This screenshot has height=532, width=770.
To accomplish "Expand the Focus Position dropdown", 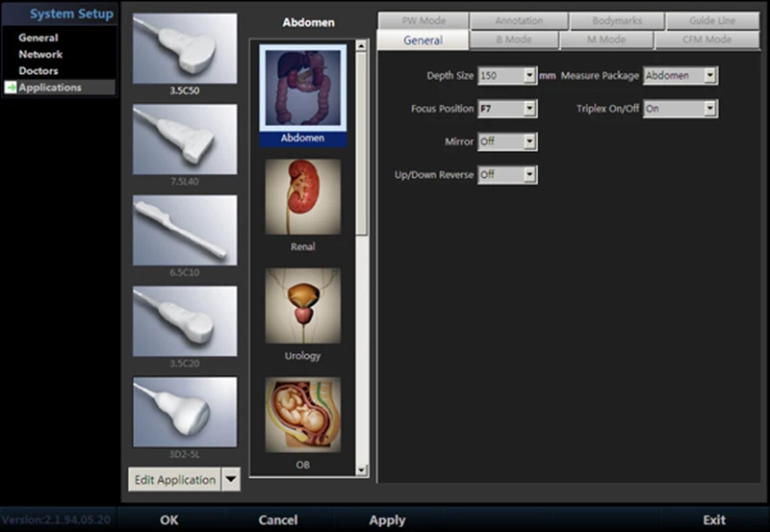I will click(507, 110).
